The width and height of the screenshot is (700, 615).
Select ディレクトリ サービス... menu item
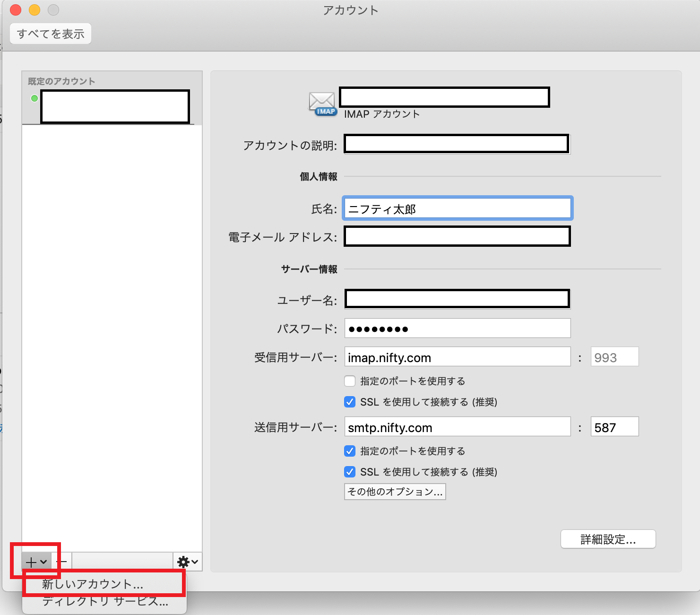click(x=105, y=602)
